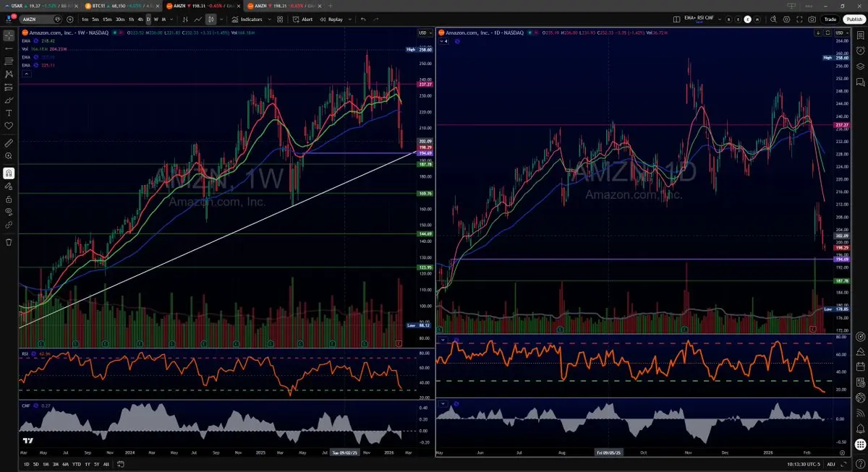Viewport: 868px width, 472px height.
Task: Select the forecasting and projection tool
Action: (x=9, y=87)
